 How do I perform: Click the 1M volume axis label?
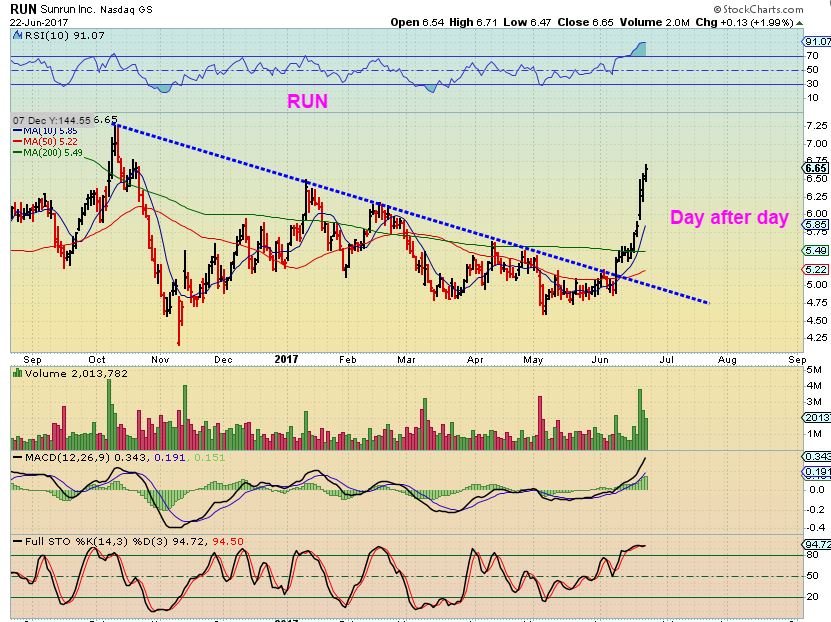pyautogui.click(x=814, y=434)
